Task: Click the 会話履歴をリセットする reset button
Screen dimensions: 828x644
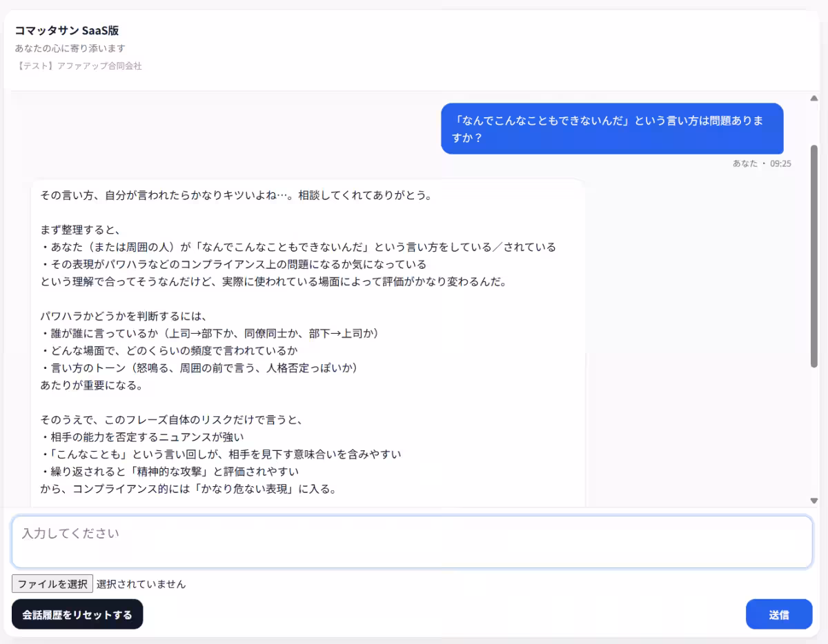Action: coord(77,614)
